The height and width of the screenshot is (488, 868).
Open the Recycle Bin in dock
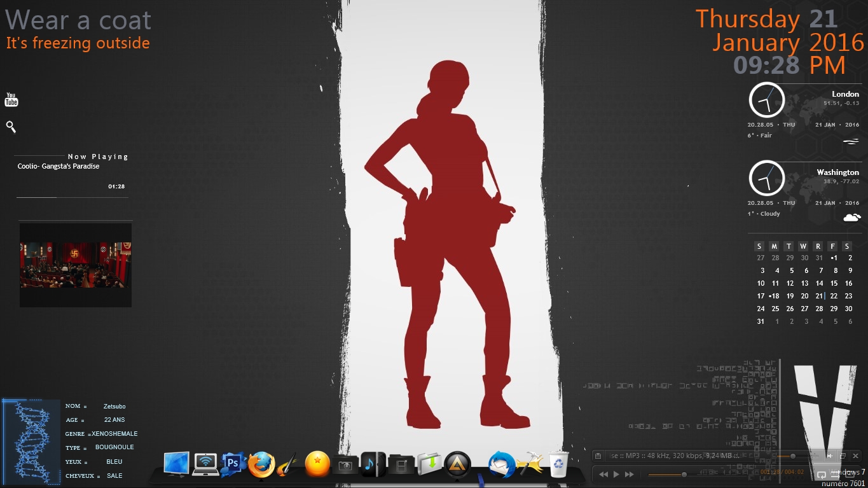(558, 464)
